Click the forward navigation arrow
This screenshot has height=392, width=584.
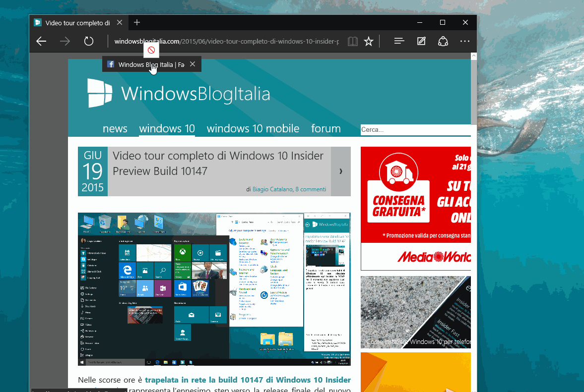click(65, 41)
